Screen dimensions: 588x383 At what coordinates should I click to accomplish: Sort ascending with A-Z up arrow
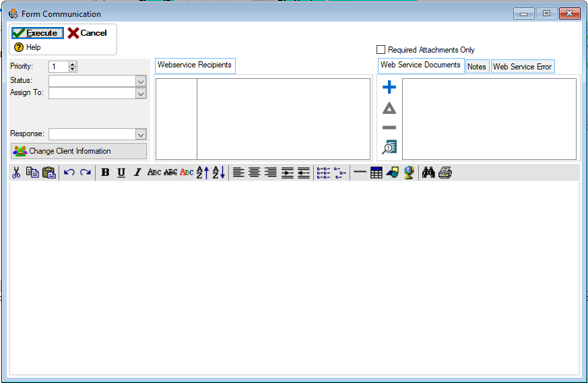[203, 173]
